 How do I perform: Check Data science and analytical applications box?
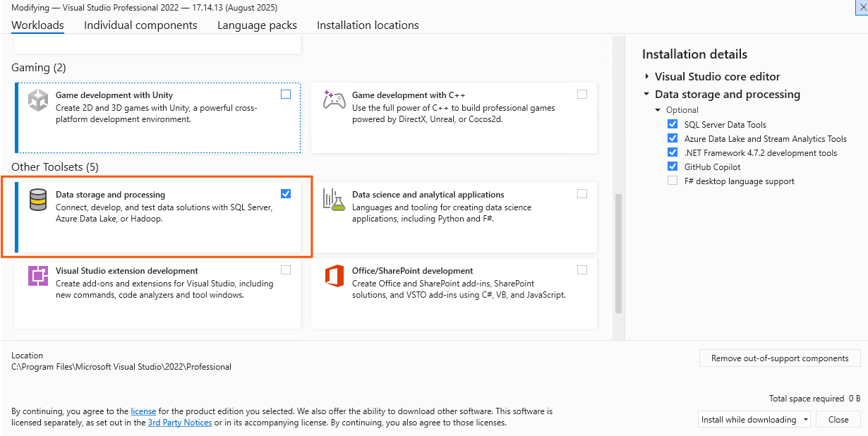tap(582, 194)
